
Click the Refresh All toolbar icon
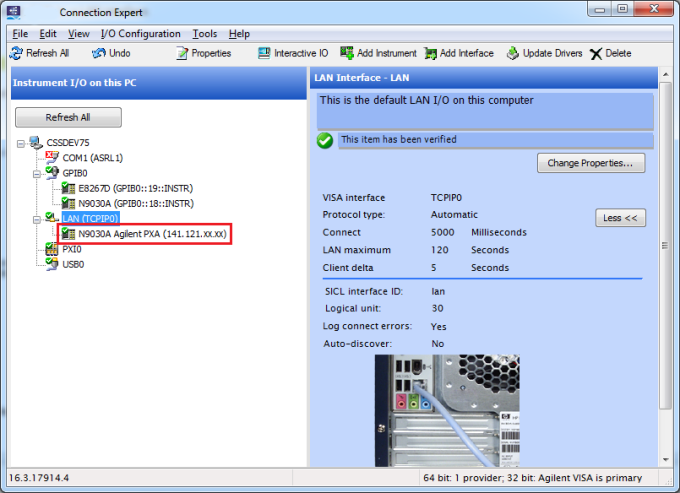pos(39,53)
